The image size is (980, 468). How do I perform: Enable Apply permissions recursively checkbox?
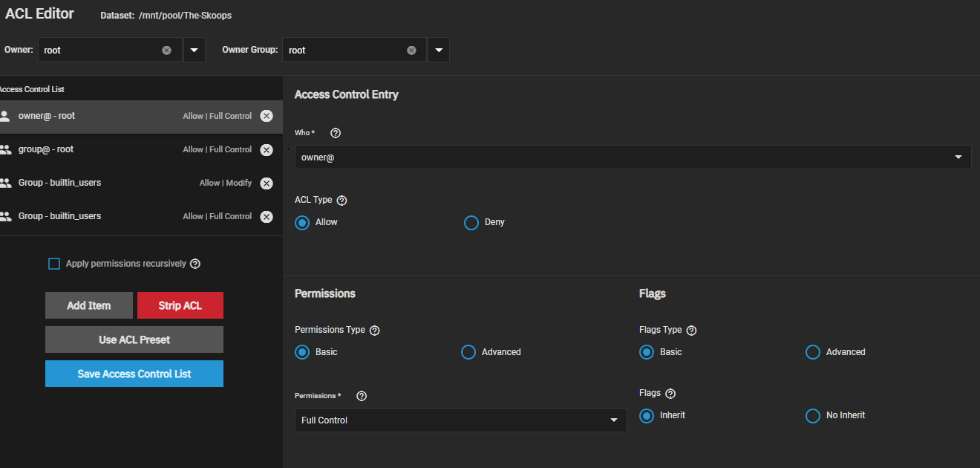[54, 264]
